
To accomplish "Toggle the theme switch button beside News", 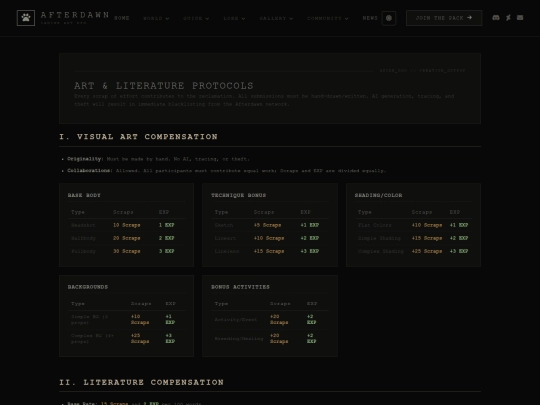I will [389, 18].
